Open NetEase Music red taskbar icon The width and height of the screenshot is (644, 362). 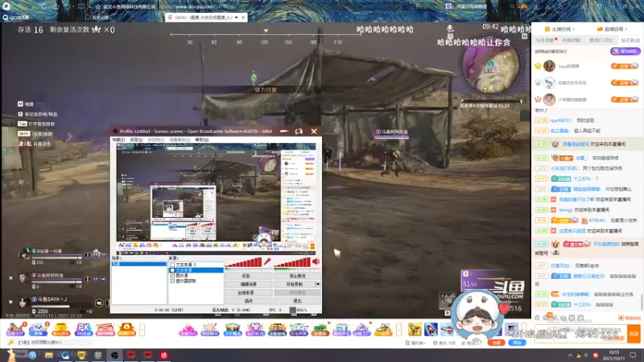coord(164,355)
